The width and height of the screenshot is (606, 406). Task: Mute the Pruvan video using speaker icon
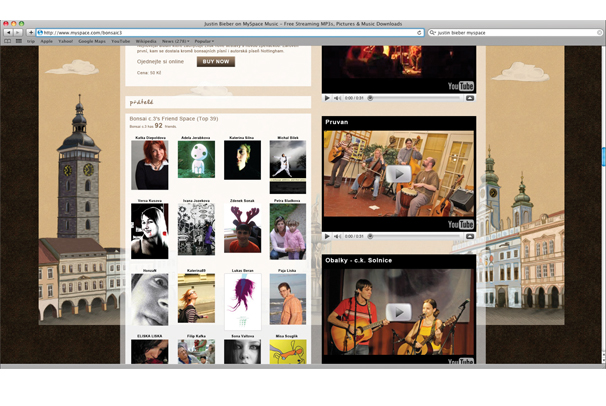(x=338, y=237)
